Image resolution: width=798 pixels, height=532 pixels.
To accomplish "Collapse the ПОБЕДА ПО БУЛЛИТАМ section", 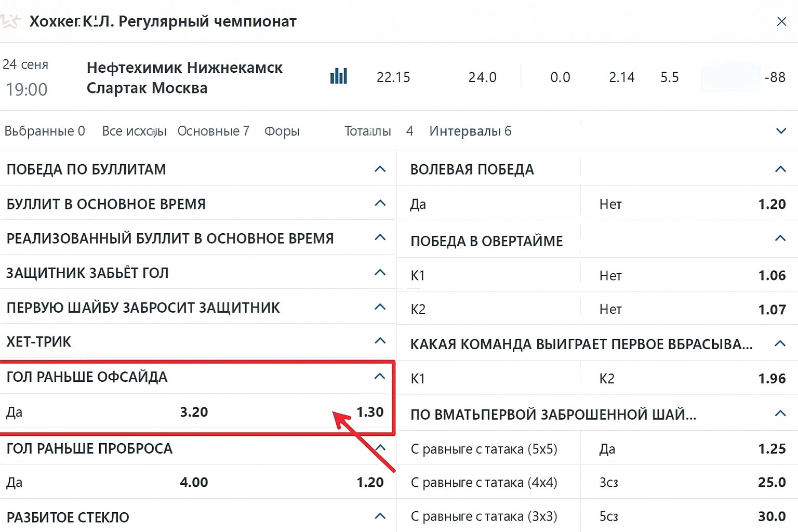I will pos(380,169).
